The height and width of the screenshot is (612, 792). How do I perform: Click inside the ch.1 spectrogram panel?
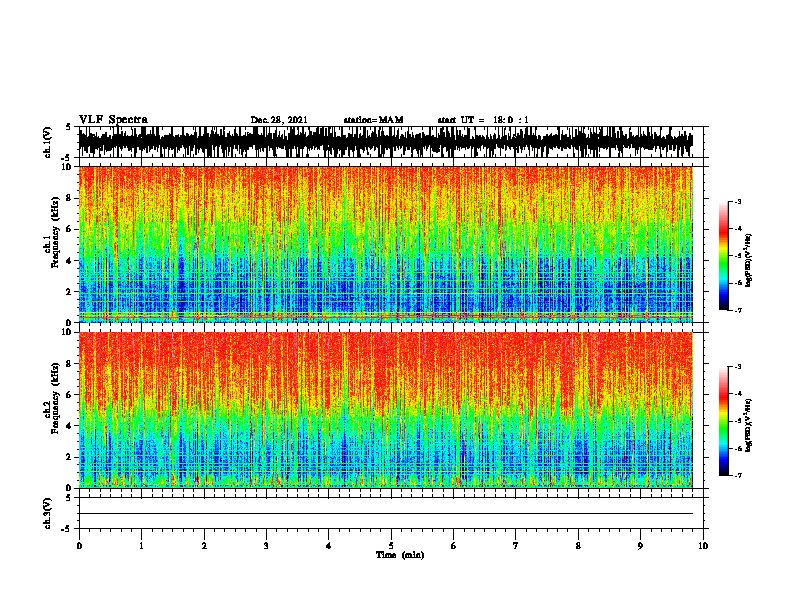385,244
